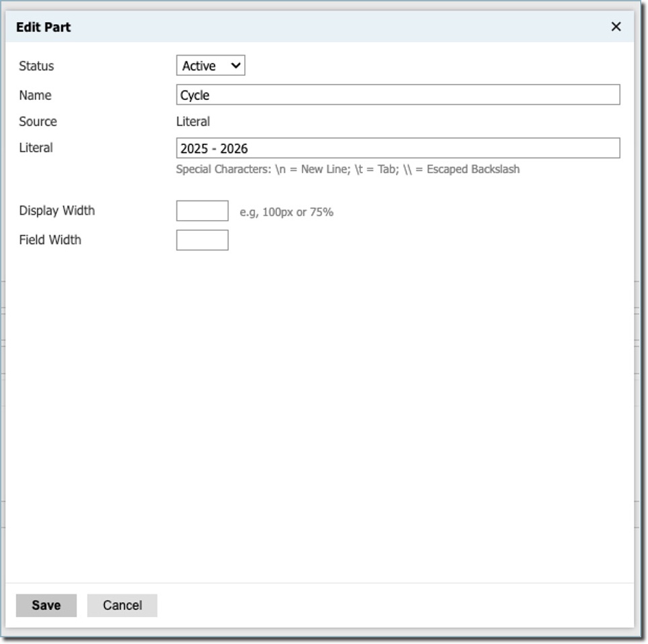Expand the Status combo box arrow

tap(236, 65)
